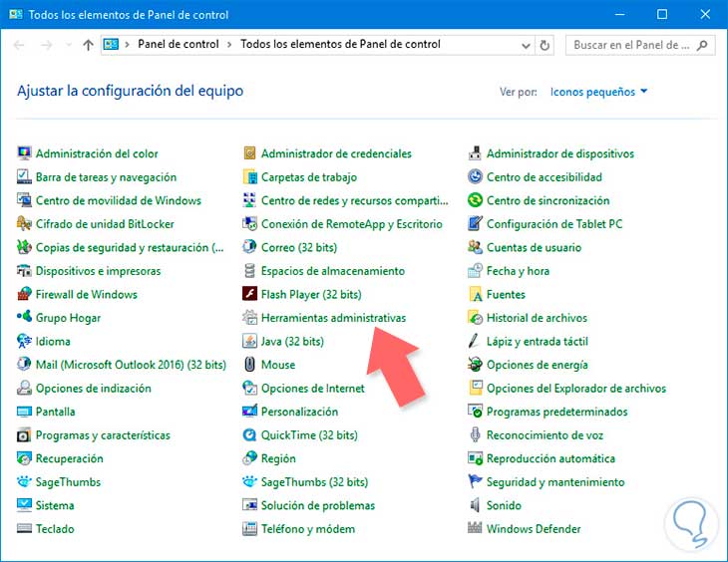Viewport: 728px width, 562px height.
Task: Open Lápiz y entrada táctil link
Action: tap(538, 342)
